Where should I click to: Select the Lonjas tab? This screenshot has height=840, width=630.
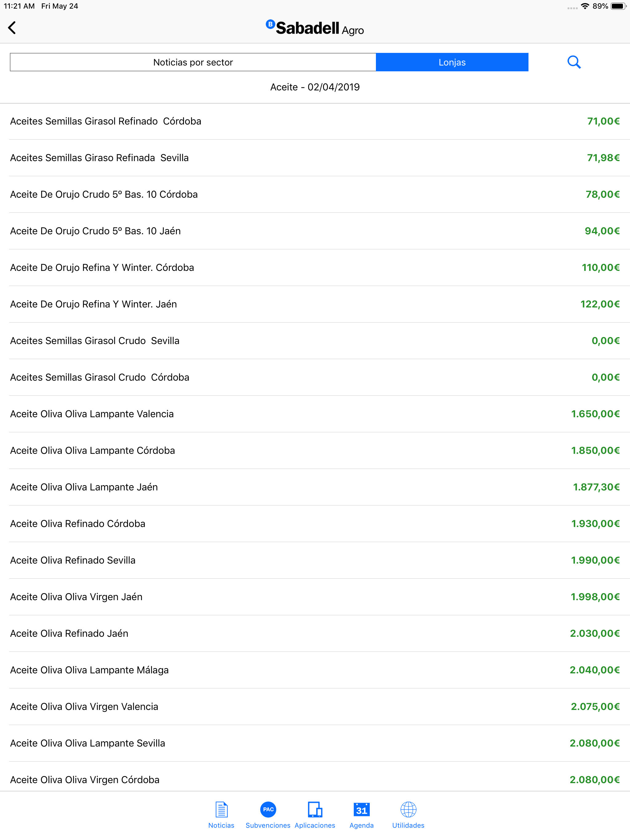tap(452, 62)
